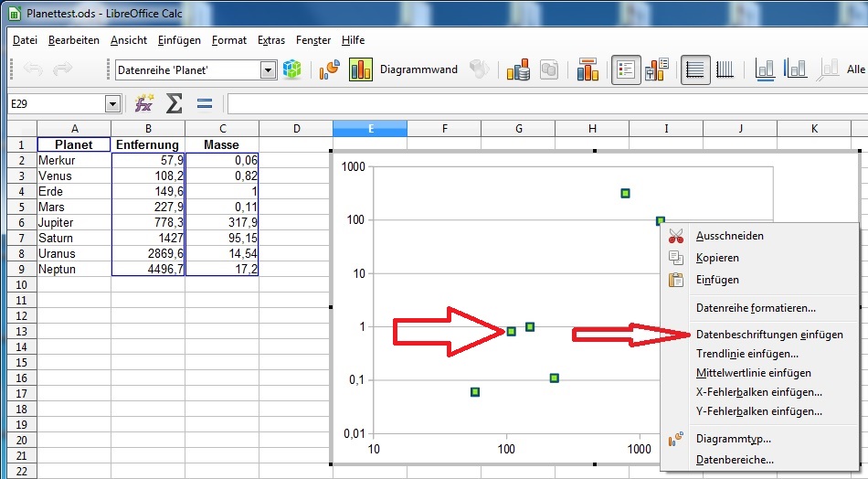Open the Chart Type icon in the toolbar

click(x=329, y=69)
